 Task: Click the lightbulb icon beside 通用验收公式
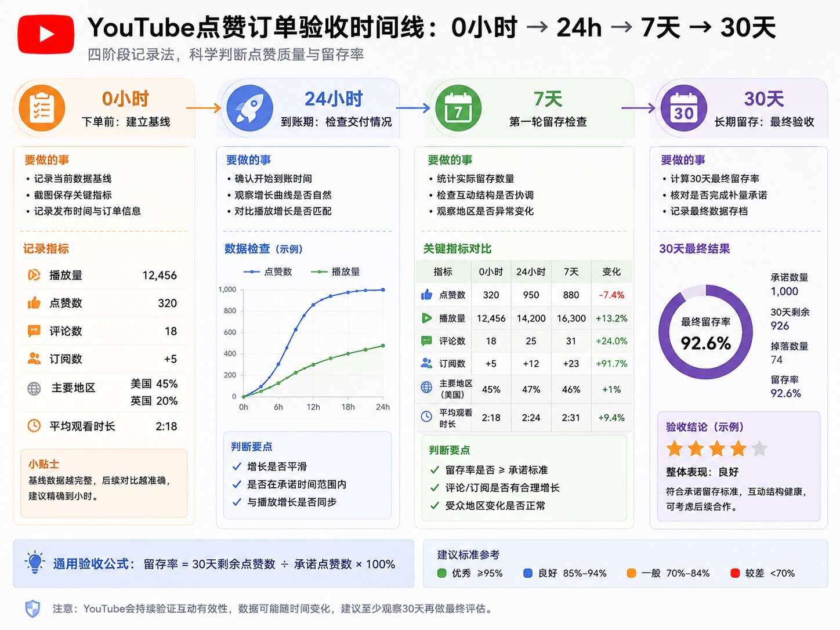pyautogui.click(x=35, y=562)
